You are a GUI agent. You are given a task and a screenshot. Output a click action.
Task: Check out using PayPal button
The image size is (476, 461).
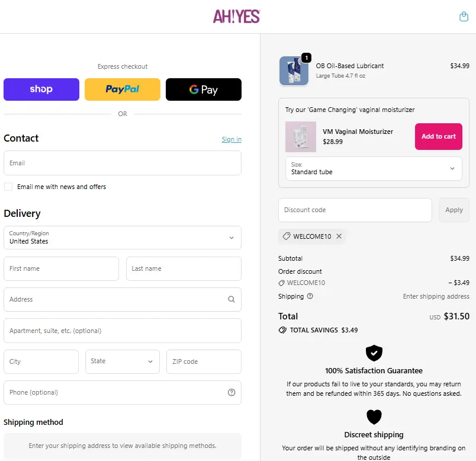[x=123, y=89]
